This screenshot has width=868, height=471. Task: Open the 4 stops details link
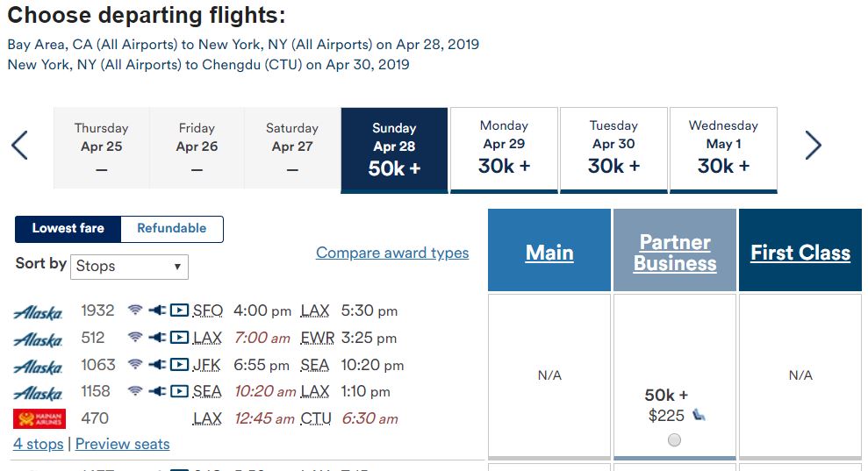[x=39, y=444]
